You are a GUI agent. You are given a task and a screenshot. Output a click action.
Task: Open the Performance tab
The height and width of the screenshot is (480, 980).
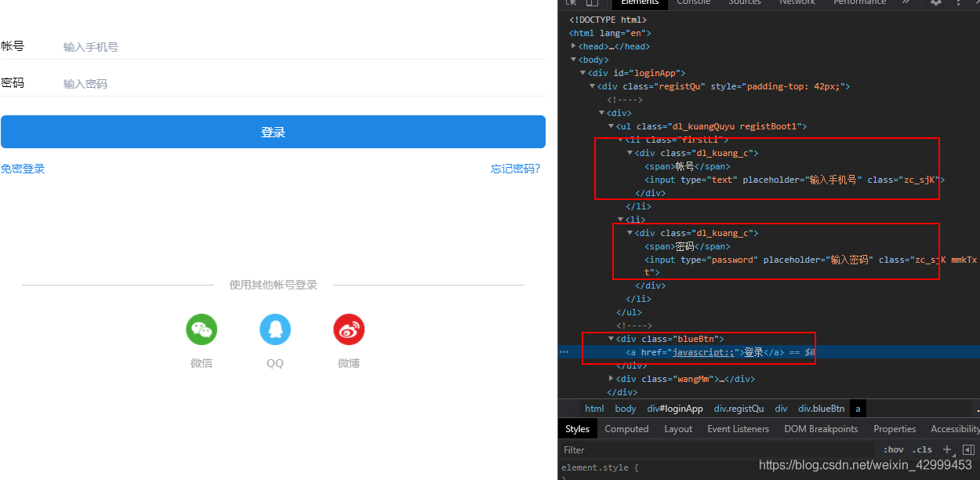click(x=859, y=2)
